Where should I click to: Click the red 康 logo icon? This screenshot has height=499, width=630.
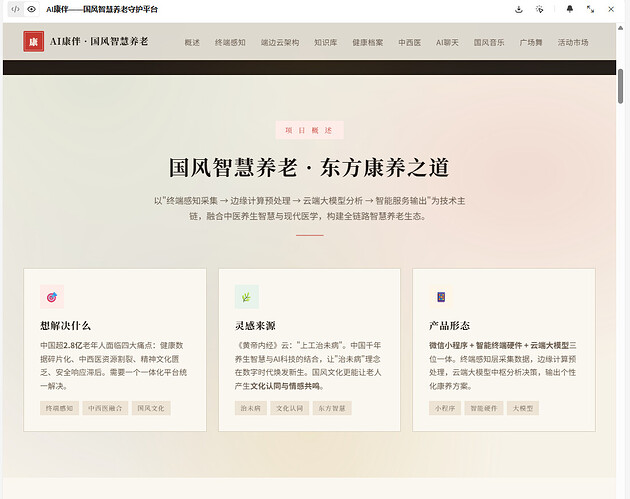point(34,41)
